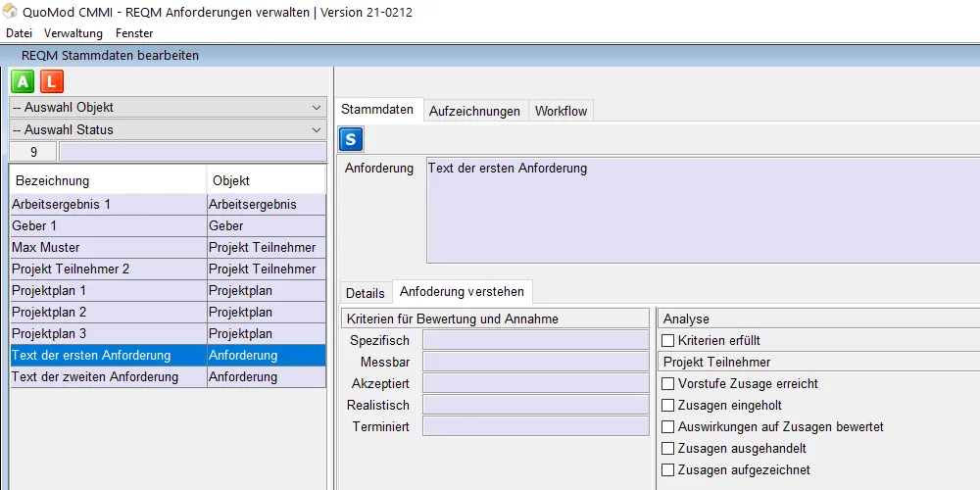The image size is (980, 490).
Task: Tick Auswirkungen auf Zusagen bewertet checkbox
Action: pos(668,427)
